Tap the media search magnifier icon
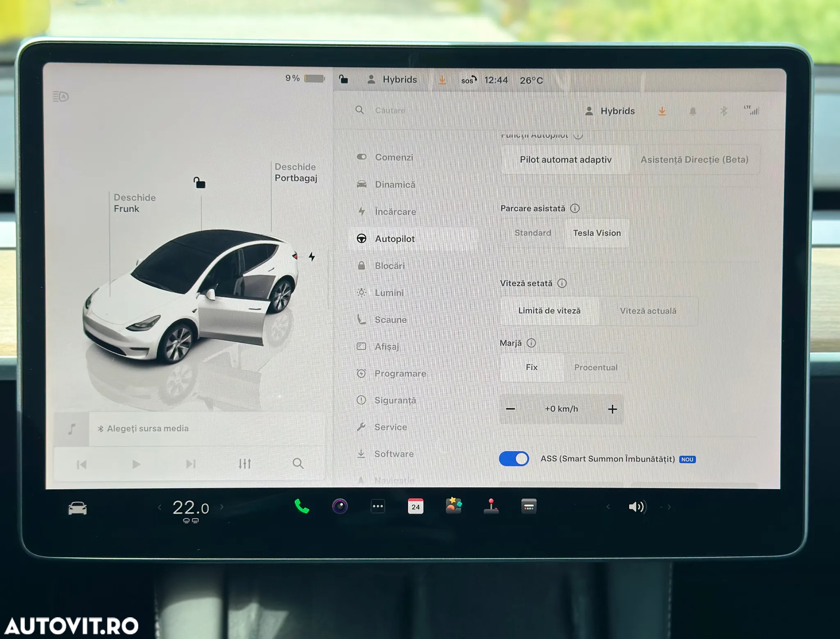840x639 pixels. pyautogui.click(x=298, y=463)
